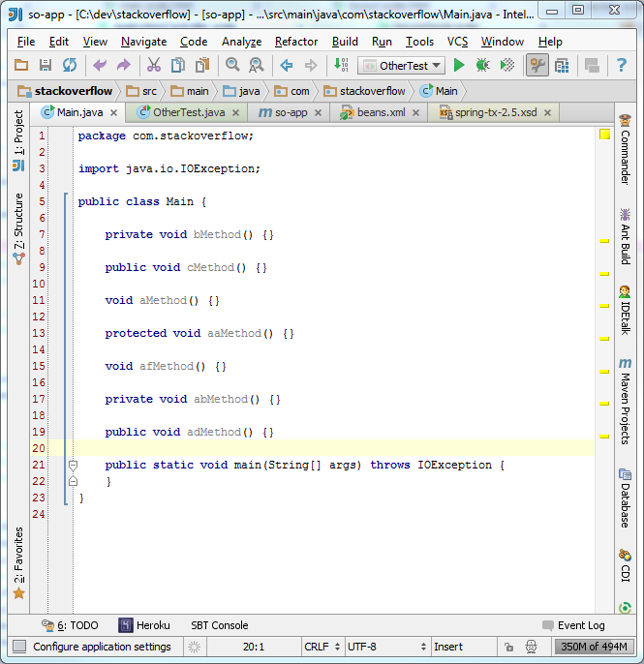
Task: Click the Hector inspector status bar icon
Action: coord(531,647)
